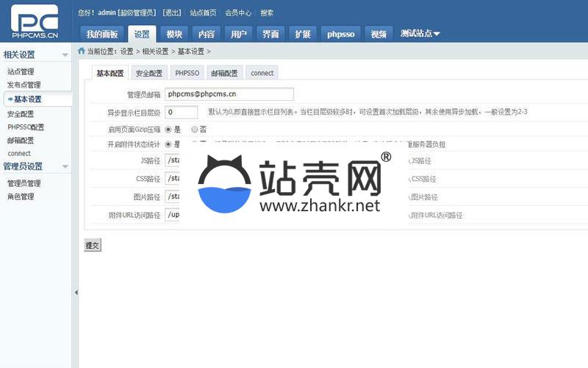The height and width of the screenshot is (368, 588).
Task: Open 角色管理 in the sidebar
Action: click(21, 197)
